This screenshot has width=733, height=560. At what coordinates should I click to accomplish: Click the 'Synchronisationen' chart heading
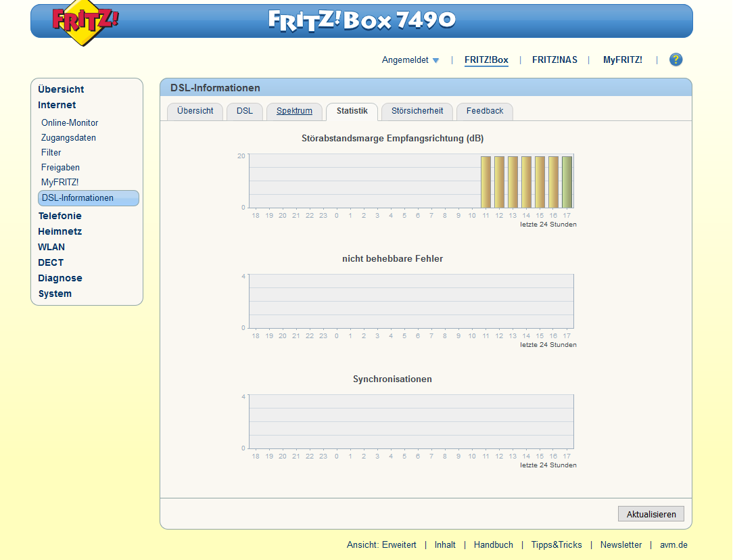[x=393, y=379]
